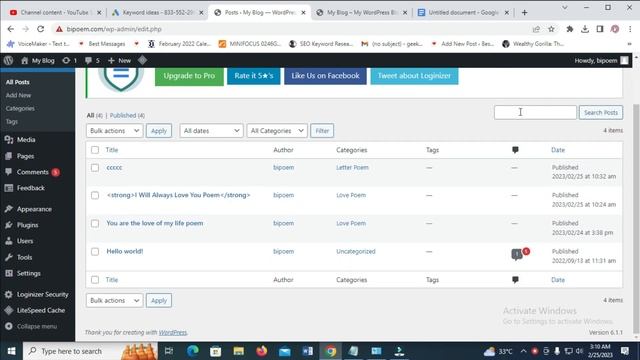The height and width of the screenshot is (360, 640).
Task: Switch to Channel content YouTube tab
Action: (x=55, y=13)
